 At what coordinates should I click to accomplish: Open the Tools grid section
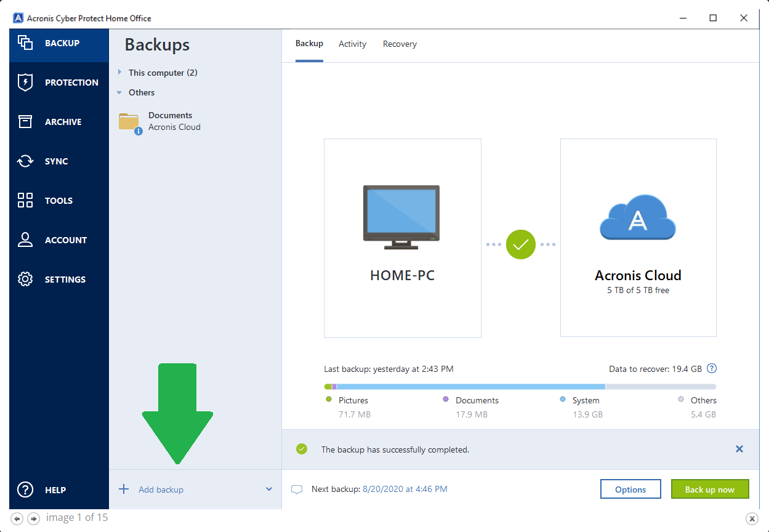tap(59, 201)
